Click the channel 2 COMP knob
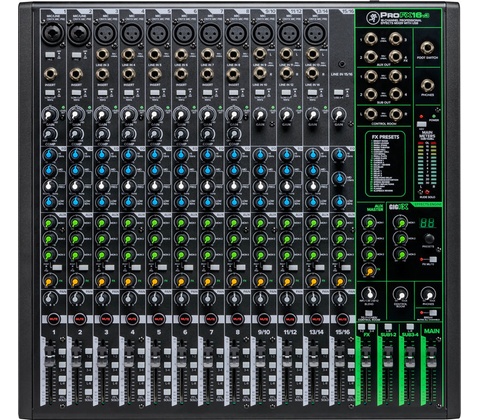480x420 pixels. (76, 134)
